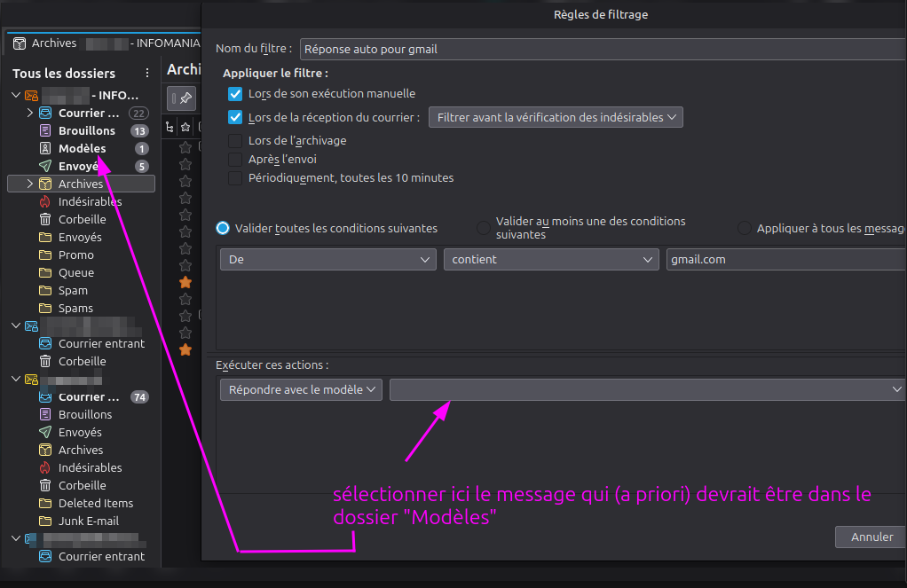Open the folder pane options menu (three dots)

point(147,74)
